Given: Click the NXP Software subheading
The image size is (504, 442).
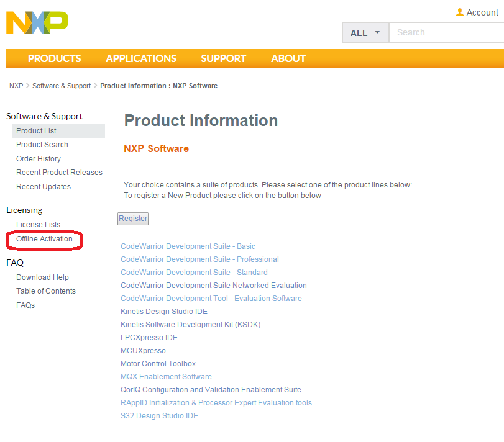Looking at the screenshot, I should click(156, 148).
